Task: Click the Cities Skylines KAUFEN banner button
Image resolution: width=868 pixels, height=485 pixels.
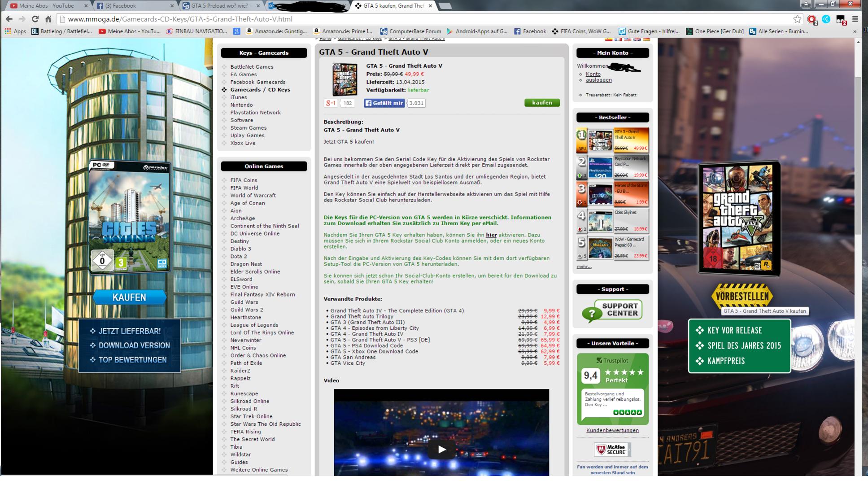Action: [x=129, y=297]
